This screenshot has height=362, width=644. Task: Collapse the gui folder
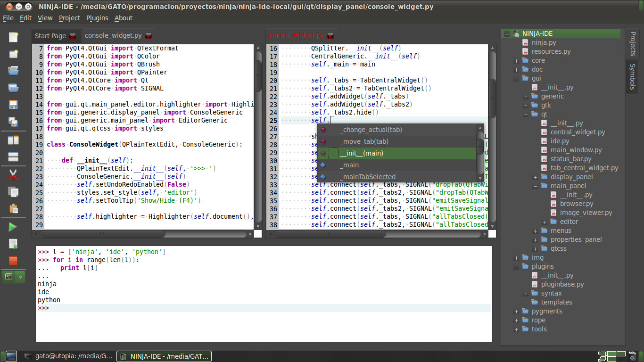[x=516, y=79]
